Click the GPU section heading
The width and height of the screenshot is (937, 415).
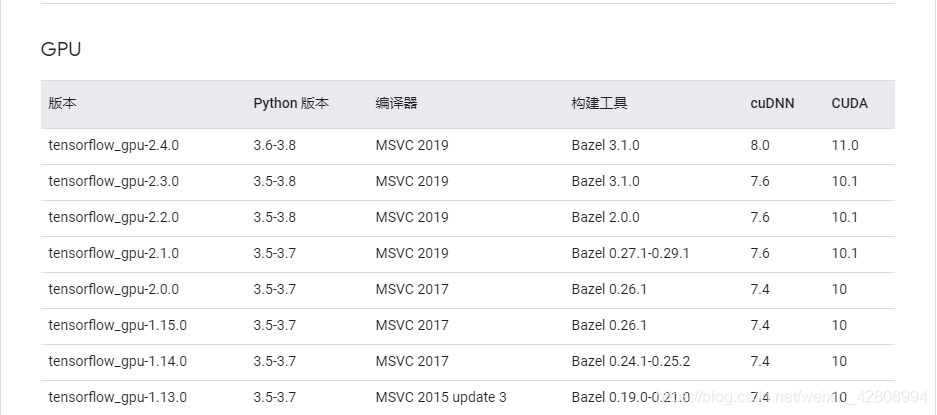[61, 49]
